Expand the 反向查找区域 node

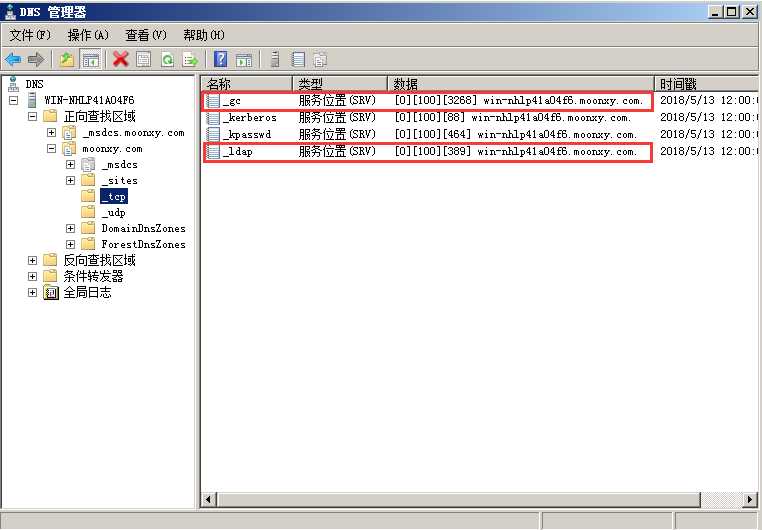[x=32, y=260]
